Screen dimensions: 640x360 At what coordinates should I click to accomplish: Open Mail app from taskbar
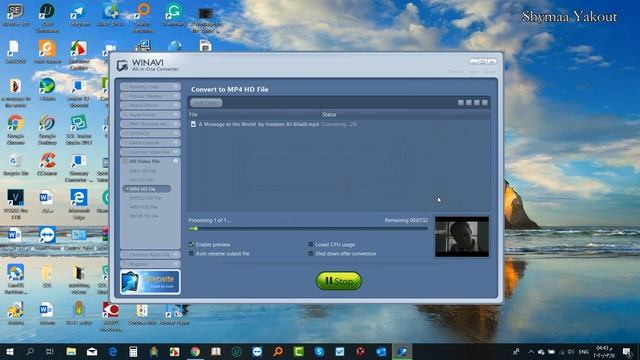(92, 352)
